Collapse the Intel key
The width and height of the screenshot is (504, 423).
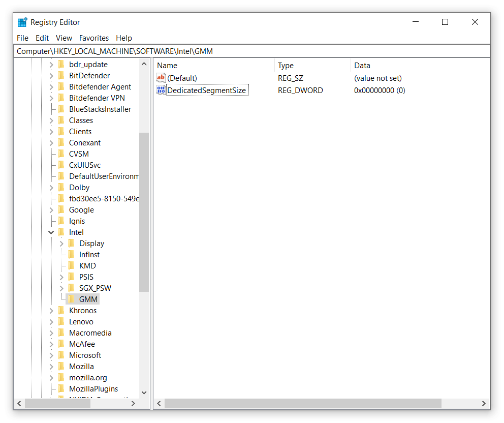coord(50,232)
